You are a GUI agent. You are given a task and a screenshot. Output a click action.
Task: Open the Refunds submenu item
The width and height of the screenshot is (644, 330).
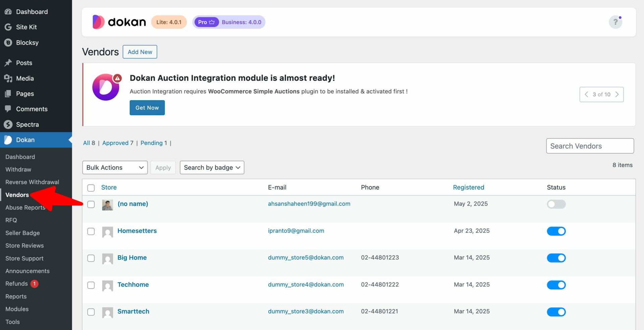(16, 284)
